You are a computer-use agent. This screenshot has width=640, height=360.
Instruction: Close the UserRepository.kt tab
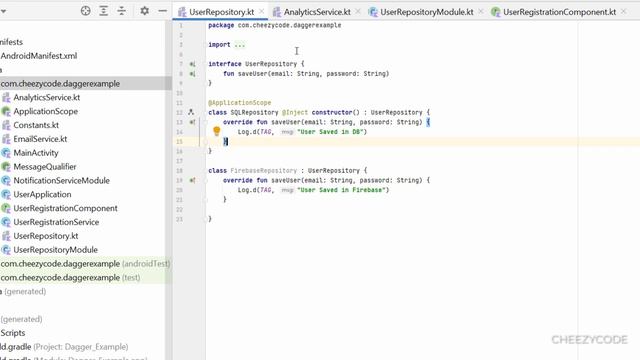(x=262, y=12)
